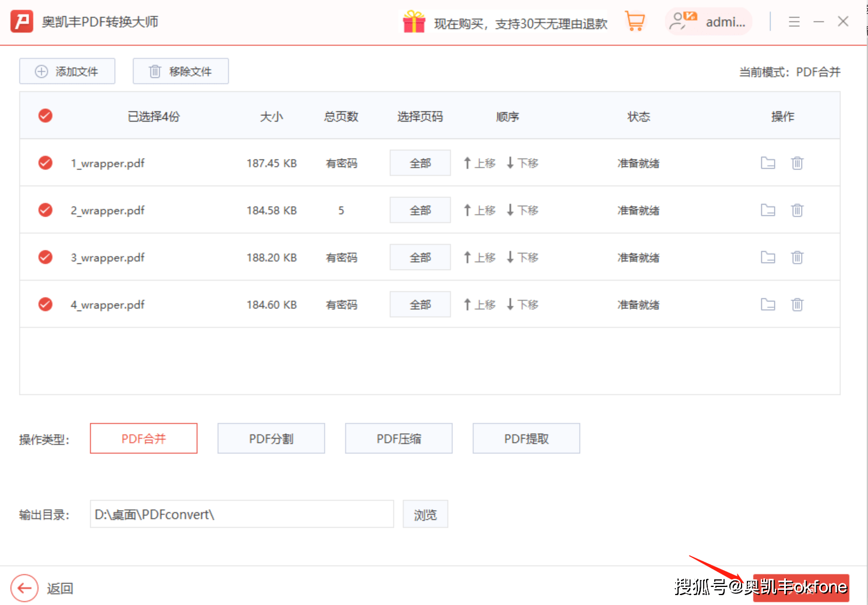Click the 准备就绪 status of 4_wrapper.pdf

coord(638,305)
